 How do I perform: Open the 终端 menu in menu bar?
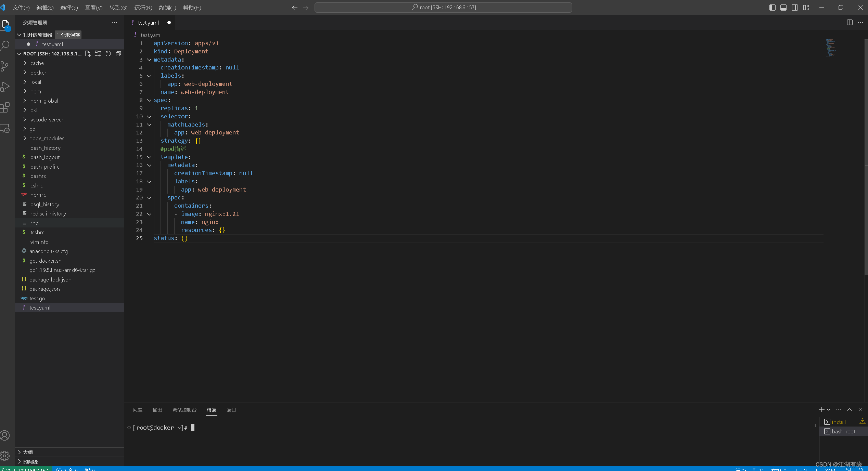tap(167, 8)
